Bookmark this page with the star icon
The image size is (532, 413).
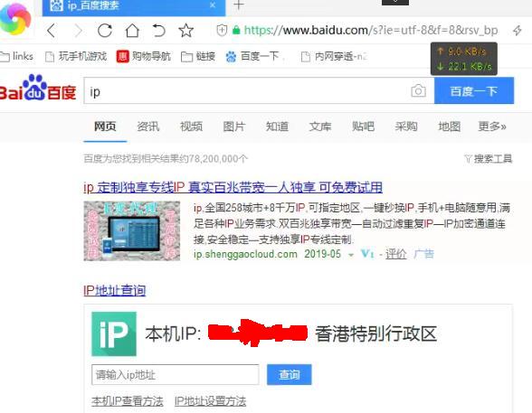click(186, 31)
